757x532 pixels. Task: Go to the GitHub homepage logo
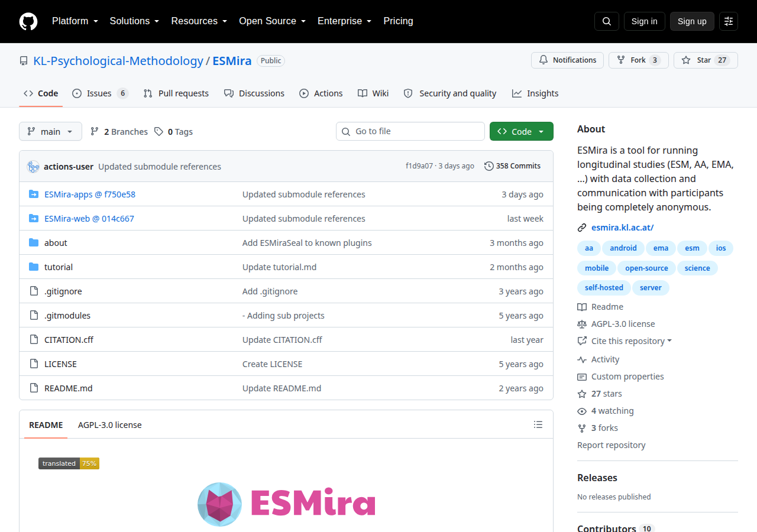[x=28, y=21]
